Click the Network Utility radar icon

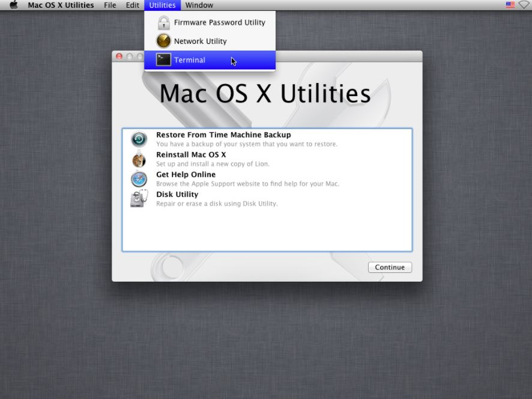pyautogui.click(x=163, y=41)
